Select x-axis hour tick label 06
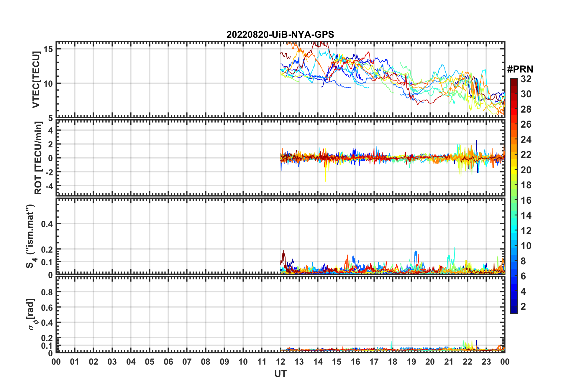 [x=168, y=362]
